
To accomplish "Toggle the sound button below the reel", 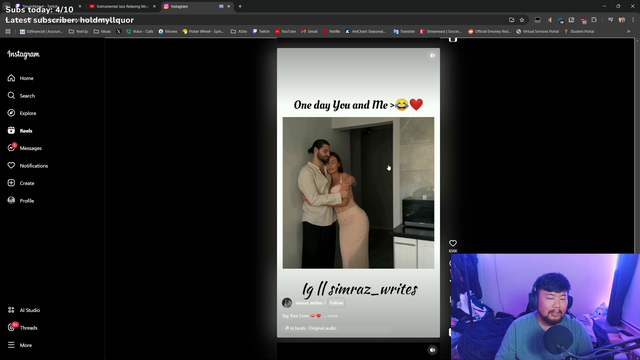I will [432, 350].
